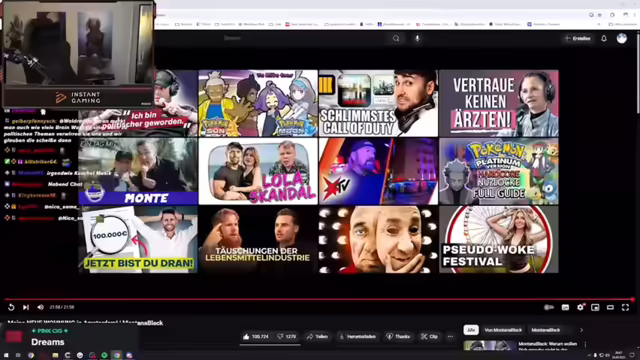
Task: Select the Von MontanaBlack filter chip
Action: coord(503,330)
